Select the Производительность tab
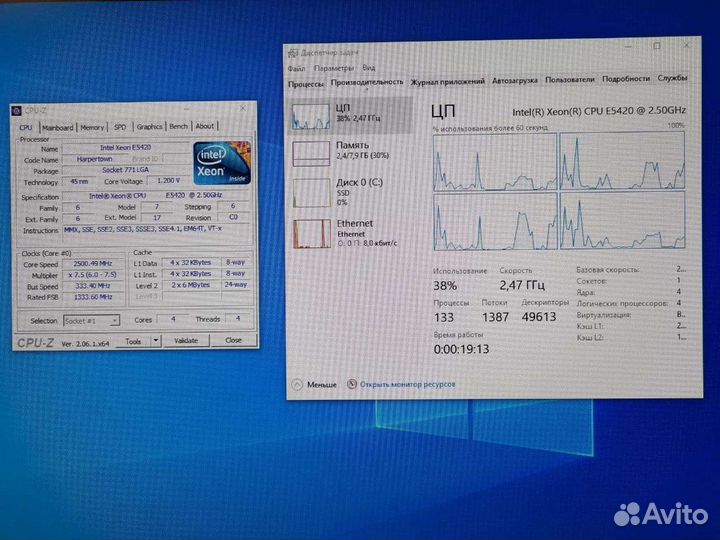This screenshot has height=540, width=720. click(367, 82)
